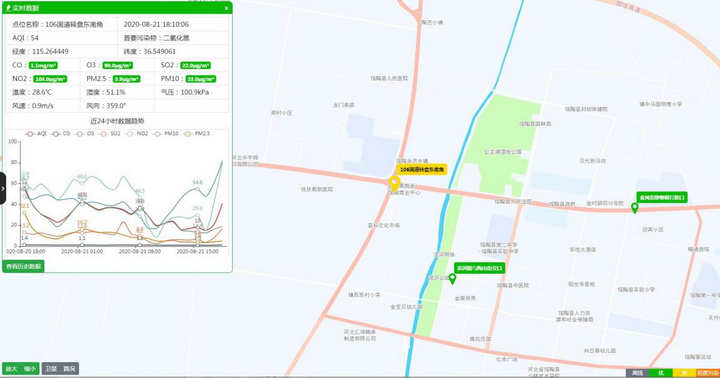This screenshot has height=379, width=720.
Task: Click the 放大 zoom-in button
Action: pos(11,369)
